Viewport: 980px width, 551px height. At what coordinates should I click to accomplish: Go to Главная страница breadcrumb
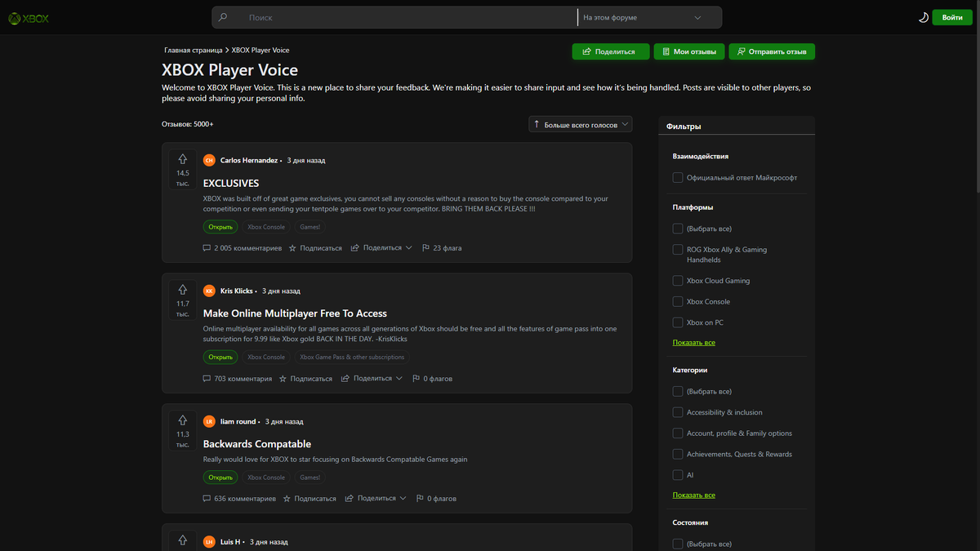(x=193, y=51)
